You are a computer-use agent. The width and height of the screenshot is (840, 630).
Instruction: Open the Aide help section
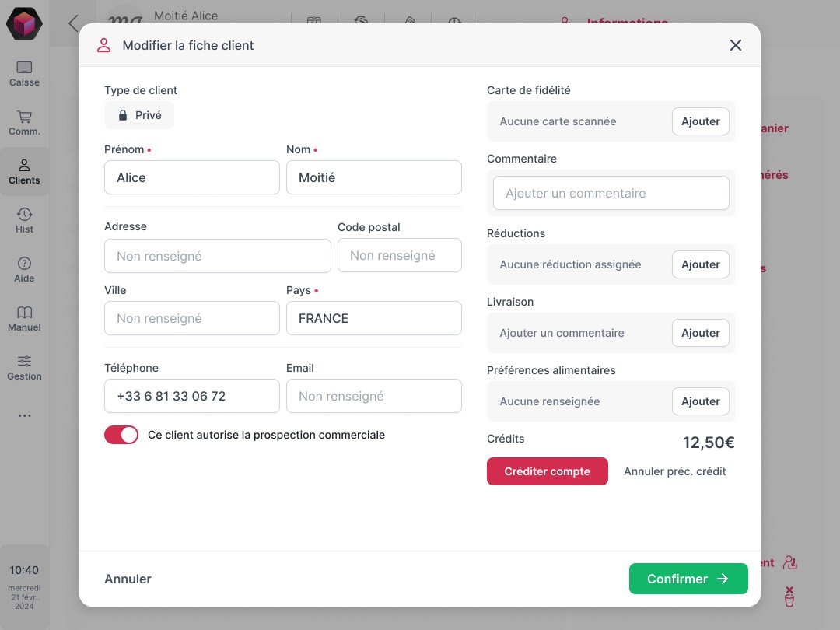(x=24, y=269)
